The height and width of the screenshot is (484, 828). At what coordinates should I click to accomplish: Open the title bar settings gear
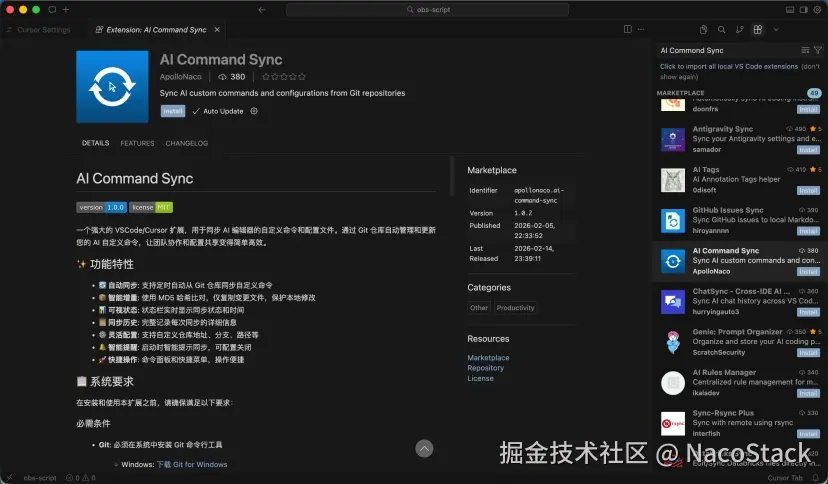[817, 10]
